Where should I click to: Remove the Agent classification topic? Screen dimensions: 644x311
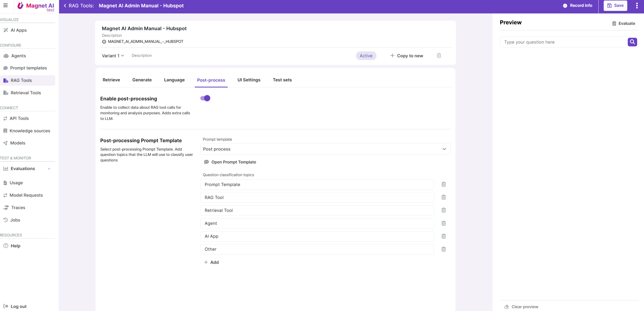click(x=443, y=223)
